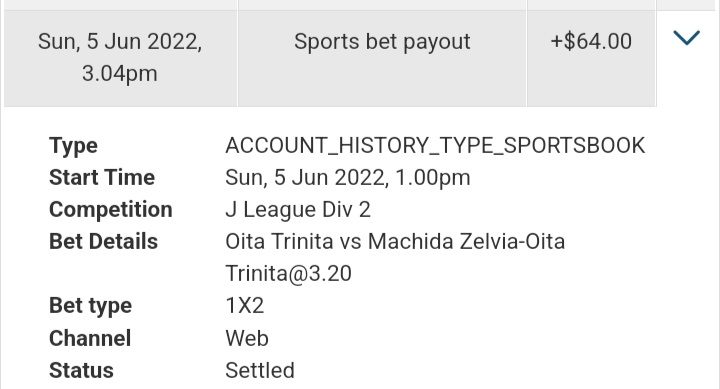This screenshot has height=389, width=720.
Task: Click the Sun, 5 Jun 2022, 3.04pm date cell
Action: pyautogui.click(x=120, y=58)
